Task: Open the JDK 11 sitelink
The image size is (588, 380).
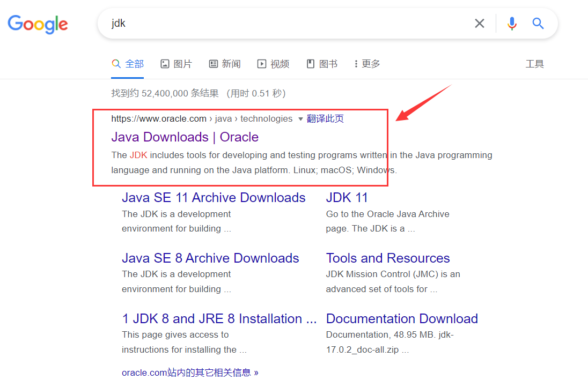Action: 347,197
